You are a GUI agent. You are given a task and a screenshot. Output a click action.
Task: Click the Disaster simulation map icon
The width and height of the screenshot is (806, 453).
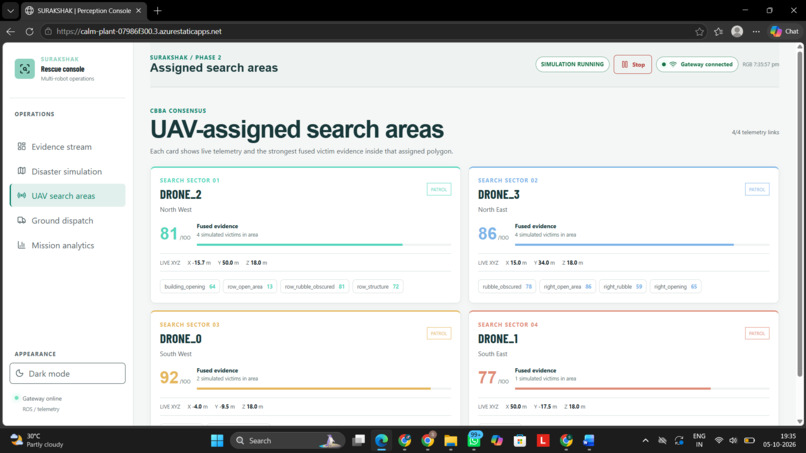pyautogui.click(x=22, y=171)
